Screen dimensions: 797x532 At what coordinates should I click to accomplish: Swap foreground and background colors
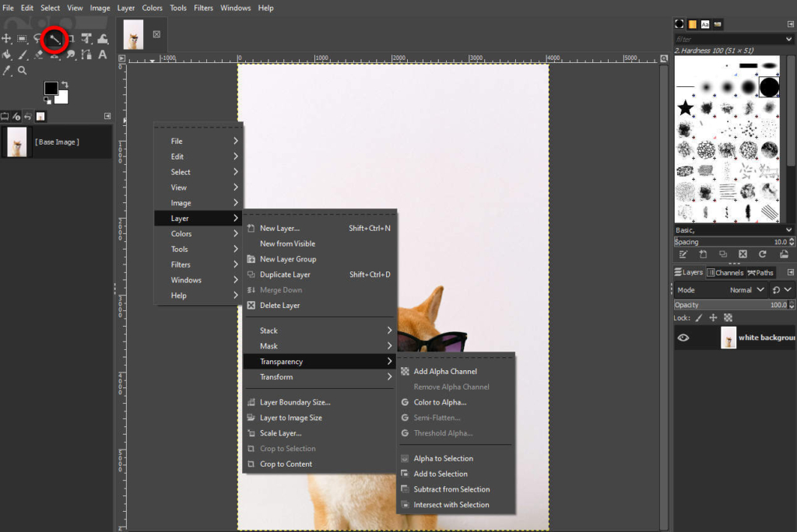click(x=65, y=84)
